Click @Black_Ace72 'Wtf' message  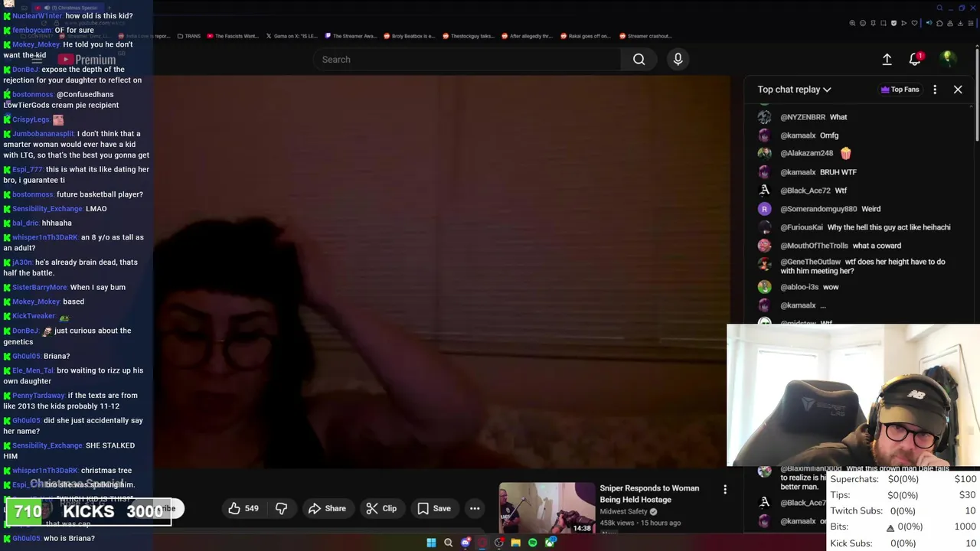(x=813, y=191)
